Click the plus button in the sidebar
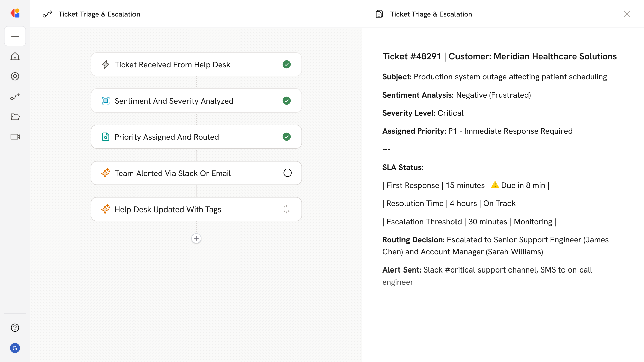644x362 pixels. click(15, 36)
